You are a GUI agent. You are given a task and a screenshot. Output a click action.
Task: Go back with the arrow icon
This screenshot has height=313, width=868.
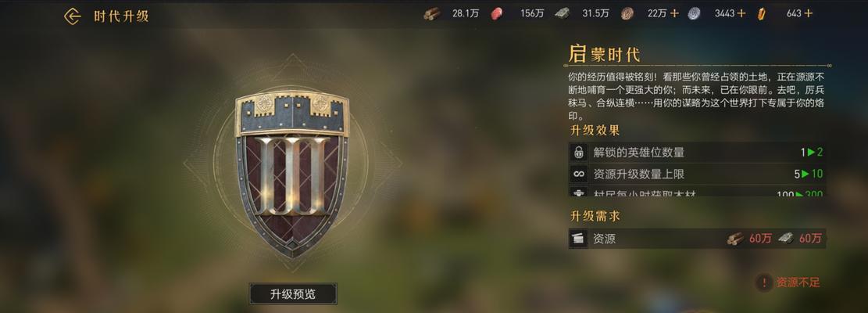[73, 16]
